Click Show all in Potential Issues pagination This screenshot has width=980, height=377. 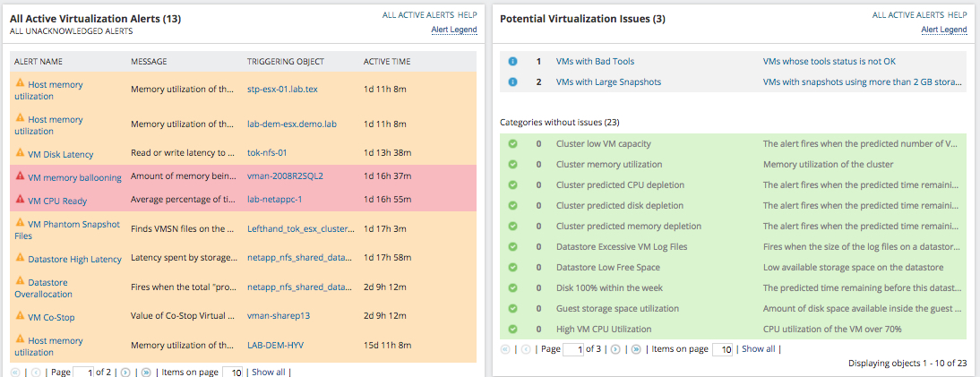[758, 348]
